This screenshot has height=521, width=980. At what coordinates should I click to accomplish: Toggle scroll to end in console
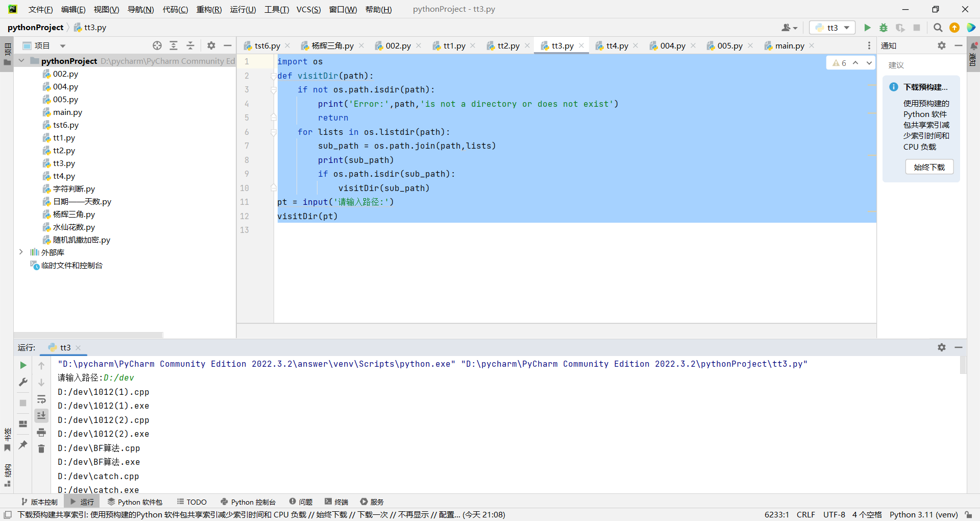pos(41,415)
